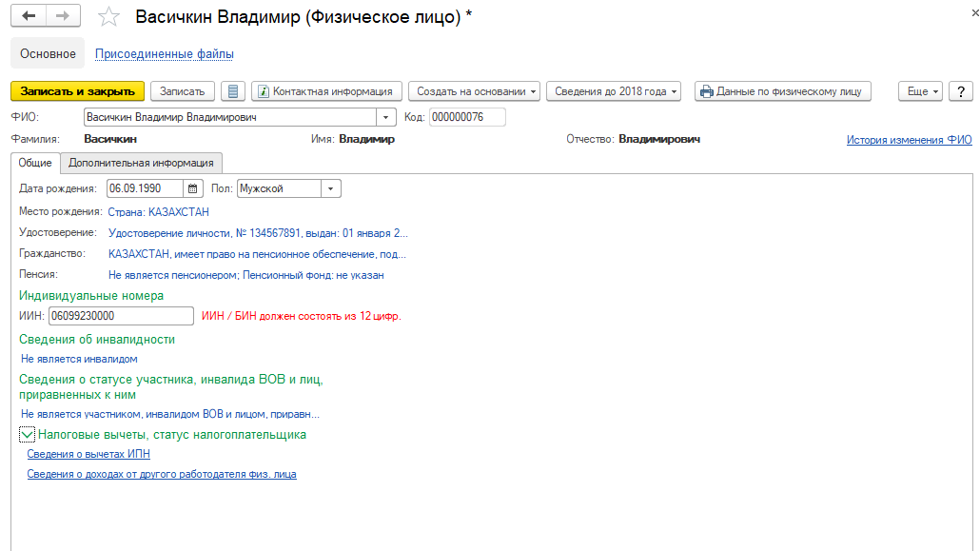
Task: Click the Индивидуальные номера heading
Action: pyautogui.click(x=91, y=296)
